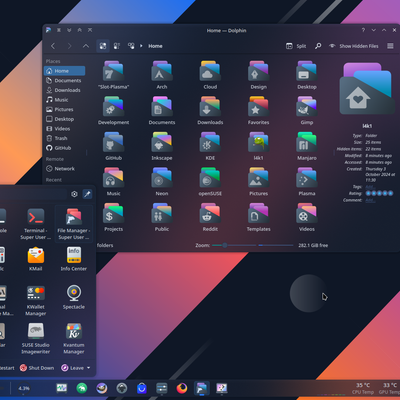Launch KMail from the launcher

[x=36, y=259]
